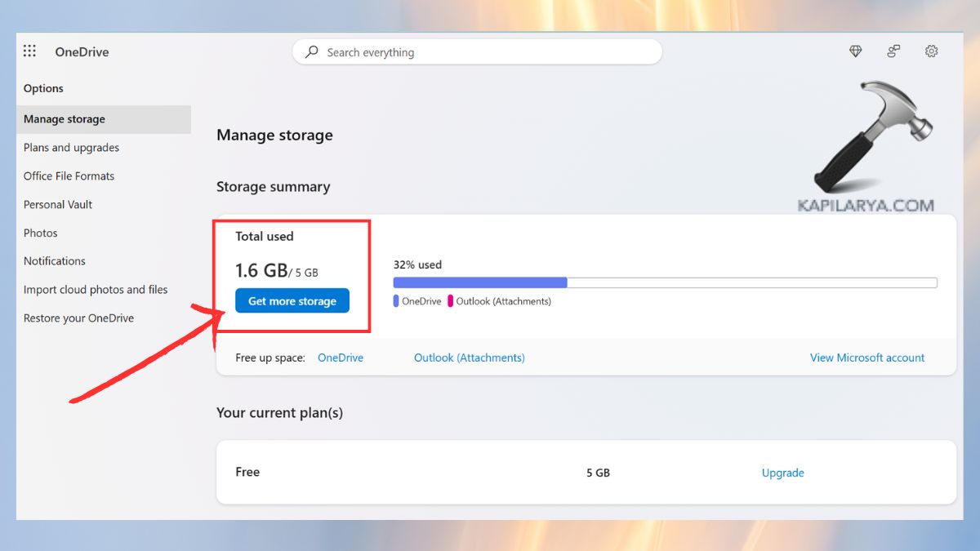Open Office File Formats settings
The width and height of the screenshot is (980, 551).
click(69, 176)
